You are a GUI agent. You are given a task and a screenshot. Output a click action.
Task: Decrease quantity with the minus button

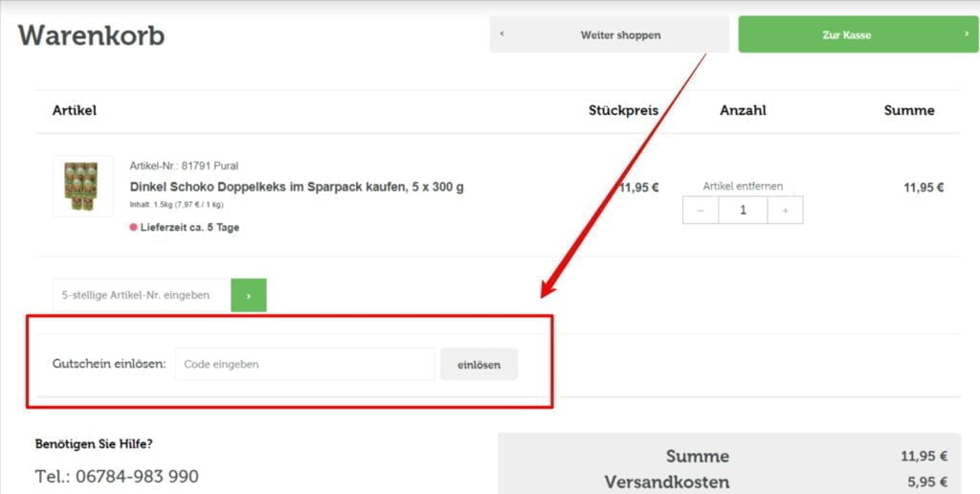(701, 211)
